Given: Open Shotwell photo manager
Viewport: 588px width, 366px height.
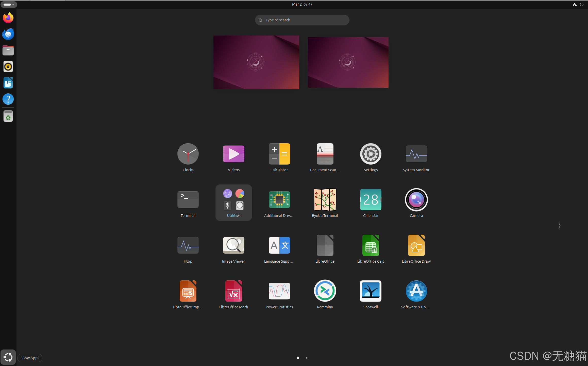Looking at the screenshot, I should click(x=371, y=291).
